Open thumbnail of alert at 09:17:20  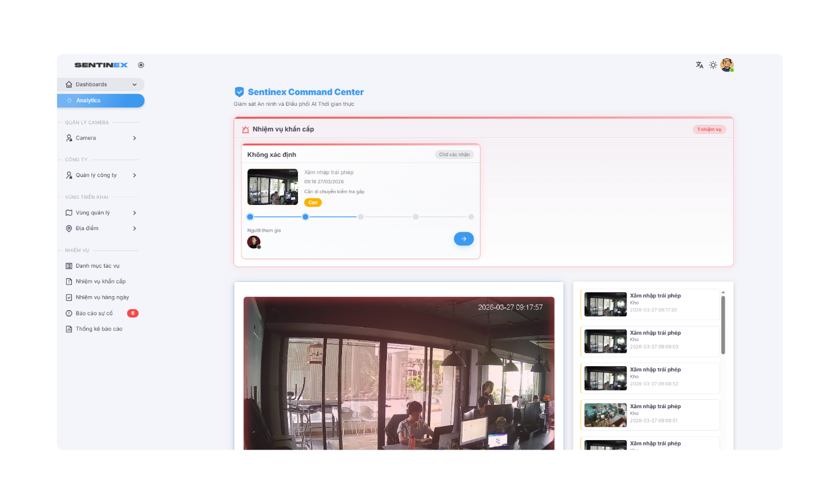tap(605, 304)
